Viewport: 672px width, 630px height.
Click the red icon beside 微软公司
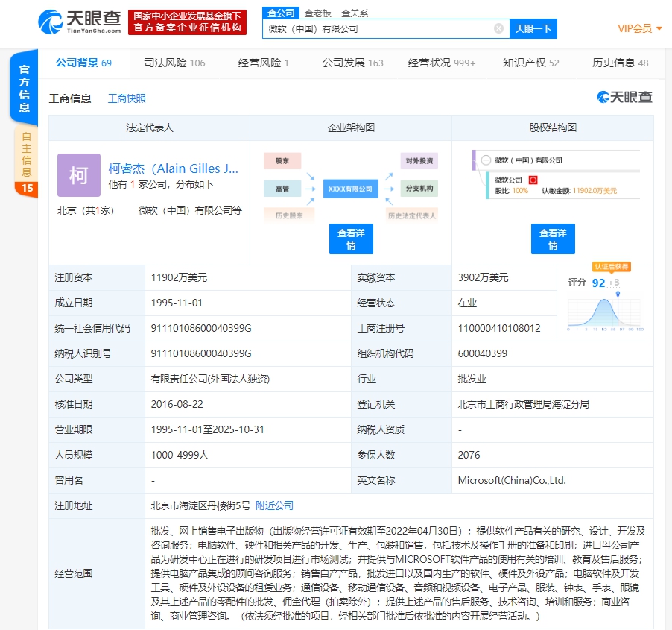coord(533,180)
